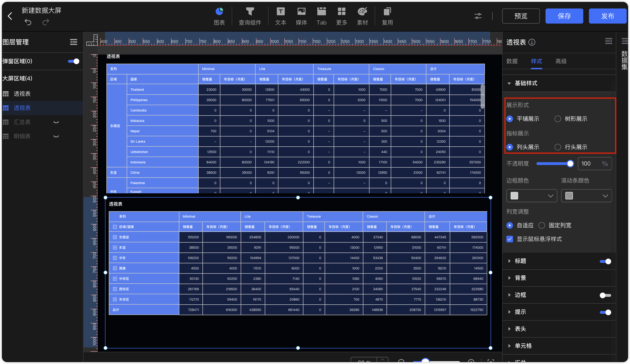The height and width of the screenshot is (364, 630).
Task: Collapse the 区域/国家 header row
Action: coord(115,227)
